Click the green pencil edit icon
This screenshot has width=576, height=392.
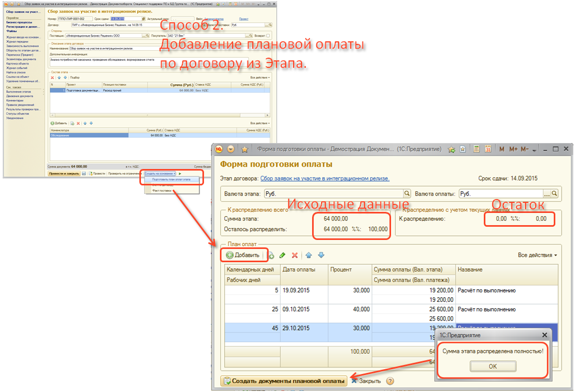pyautogui.click(x=282, y=255)
